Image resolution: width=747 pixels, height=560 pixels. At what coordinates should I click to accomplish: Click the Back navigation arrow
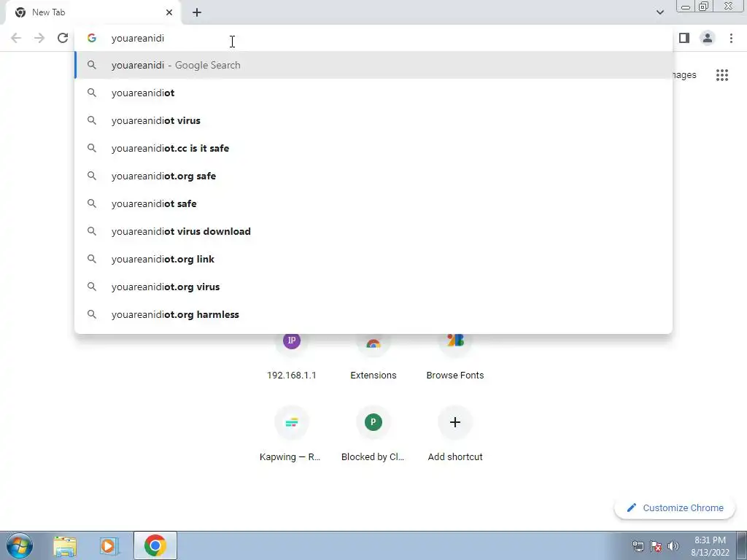tap(16, 38)
